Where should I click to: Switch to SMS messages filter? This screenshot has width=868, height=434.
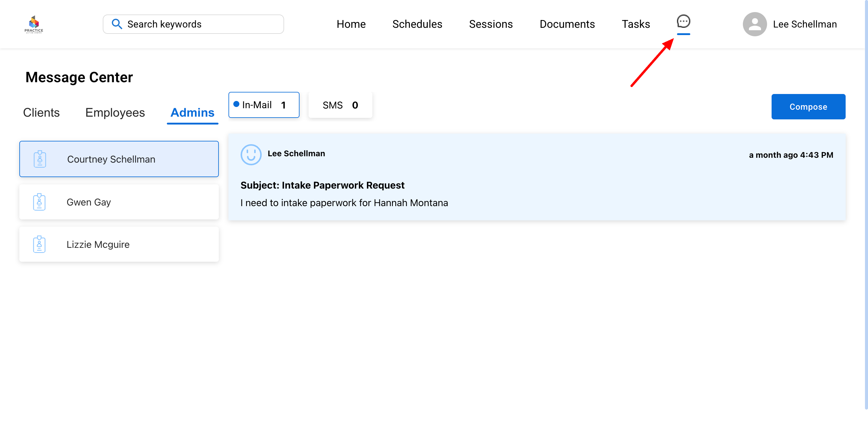coord(340,105)
